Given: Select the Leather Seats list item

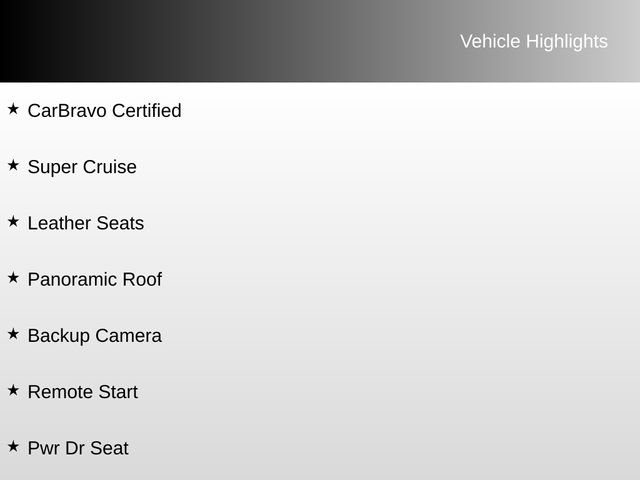Looking at the screenshot, I should pos(86,224).
